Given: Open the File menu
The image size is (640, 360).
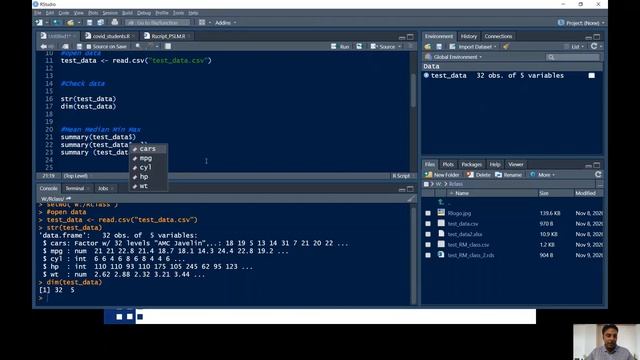Looking at the screenshot, I should click(x=38, y=13).
